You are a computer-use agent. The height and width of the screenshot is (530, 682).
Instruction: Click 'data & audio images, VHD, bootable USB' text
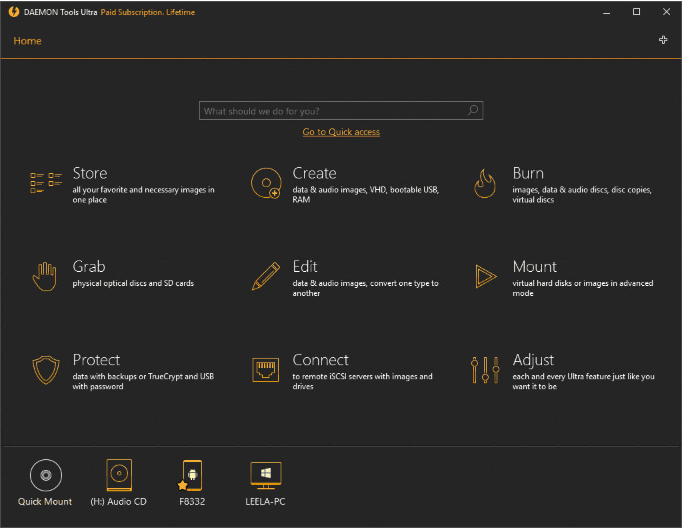tap(365, 195)
